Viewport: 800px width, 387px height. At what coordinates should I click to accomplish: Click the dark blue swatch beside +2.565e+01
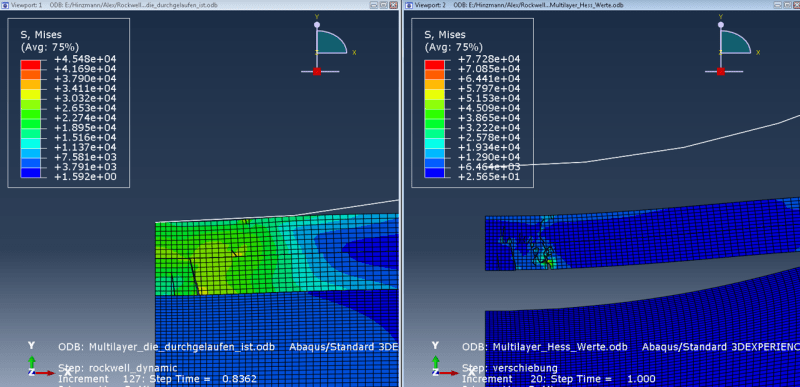coord(434,173)
